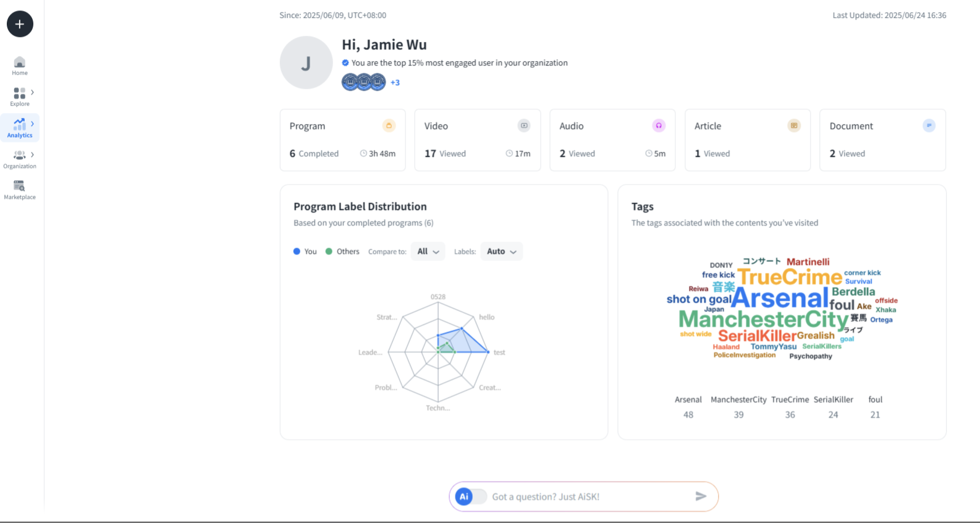This screenshot has height=523, width=980.
Task: Open the 'Compare to' All dropdown
Action: tap(428, 252)
